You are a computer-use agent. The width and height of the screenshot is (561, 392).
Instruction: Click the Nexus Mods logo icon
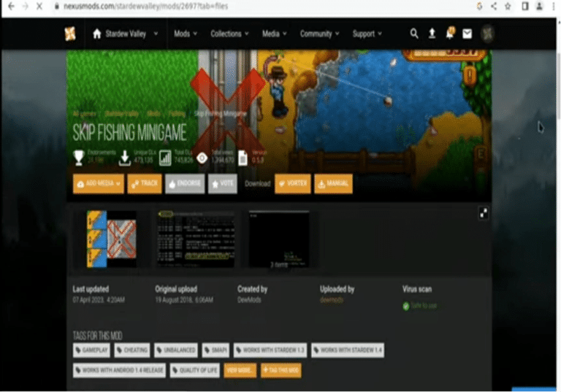click(70, 34)
